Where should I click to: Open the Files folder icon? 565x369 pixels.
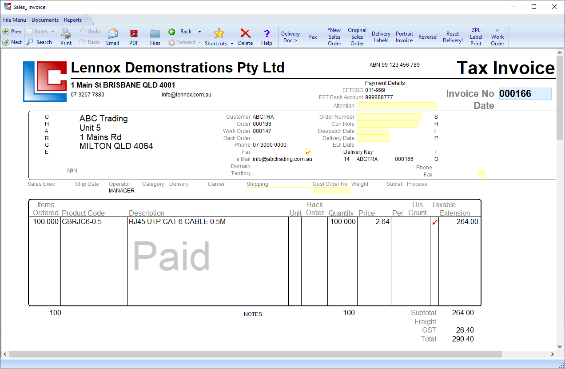[155, 34]
